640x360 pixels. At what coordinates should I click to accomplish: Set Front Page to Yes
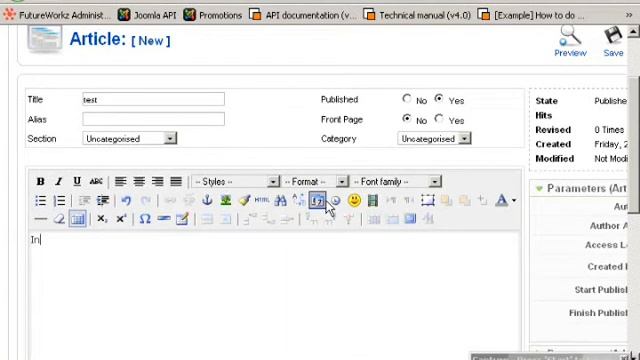tap(439, 118)
